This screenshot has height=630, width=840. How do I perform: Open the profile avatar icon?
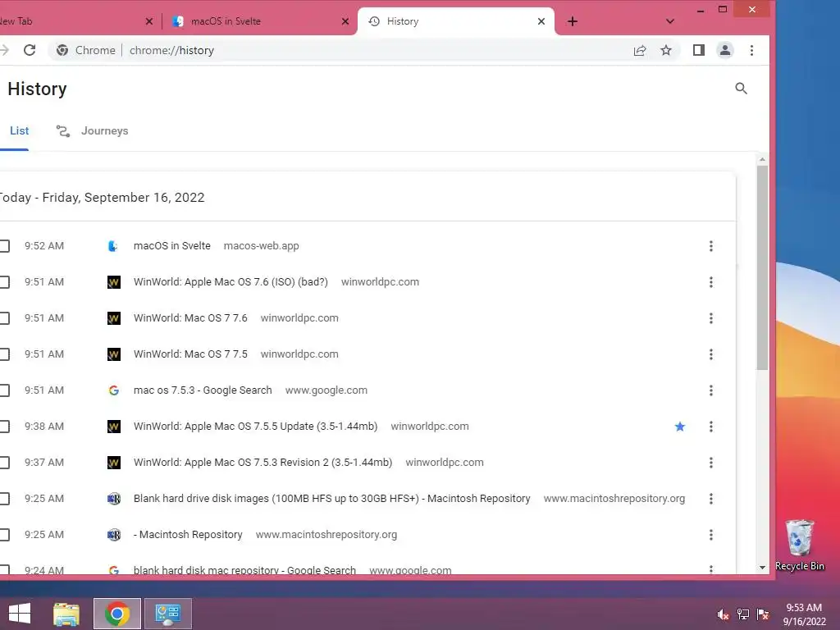click(x=725, y=50)
